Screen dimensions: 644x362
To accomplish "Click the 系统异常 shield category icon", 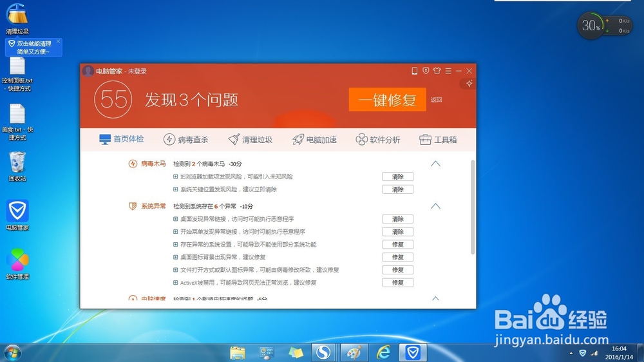I will tap(133, 206).
